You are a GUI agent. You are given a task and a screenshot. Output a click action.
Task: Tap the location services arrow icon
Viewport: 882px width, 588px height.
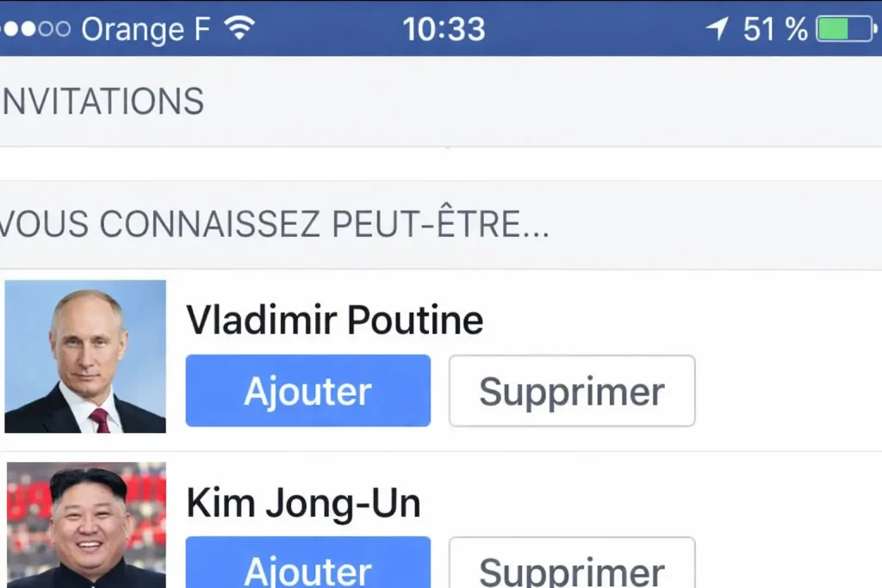point(717,29)
